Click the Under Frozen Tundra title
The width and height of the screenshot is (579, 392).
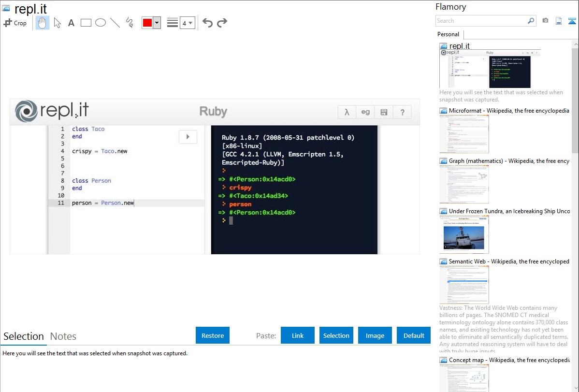509,211
